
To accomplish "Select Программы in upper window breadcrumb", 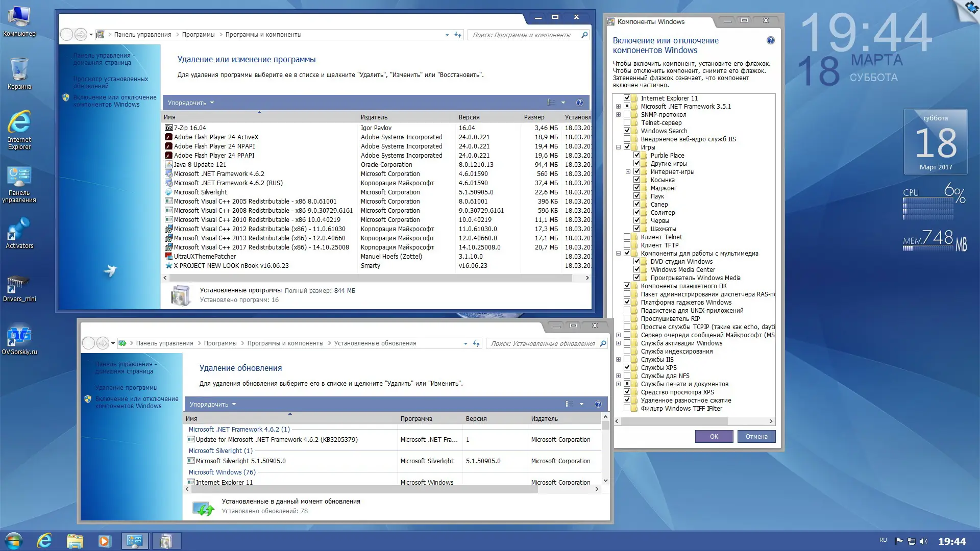I will (198, 35).
